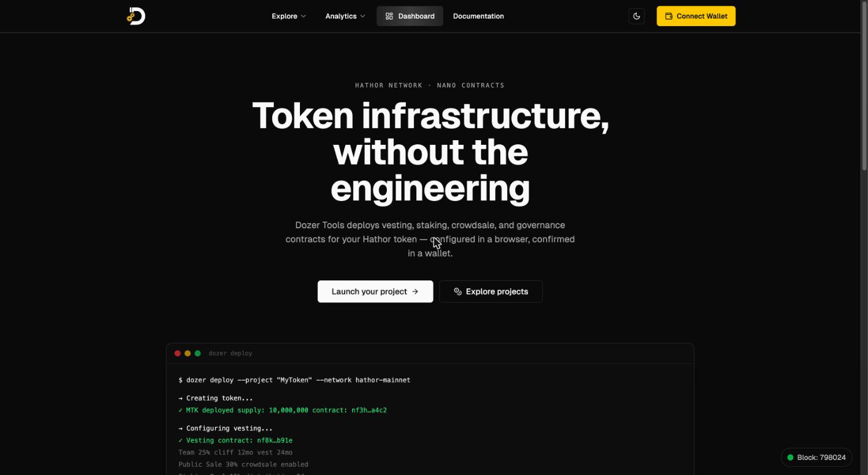Image resolution: width=868 pixels, height=475 pixels.
Task: Click Team 25% cliff 12mo text
Action: click(236, 452)
